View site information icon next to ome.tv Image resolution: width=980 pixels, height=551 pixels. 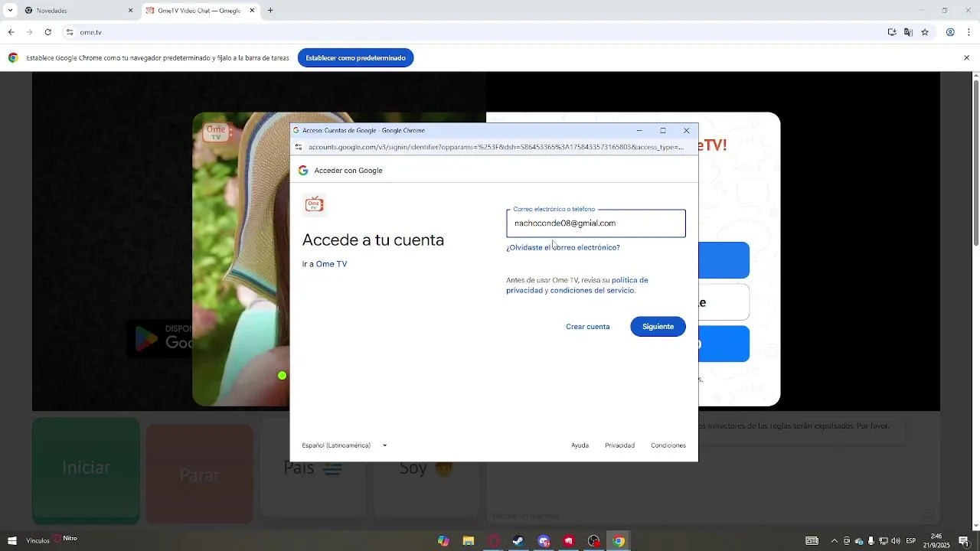point(70,32)
